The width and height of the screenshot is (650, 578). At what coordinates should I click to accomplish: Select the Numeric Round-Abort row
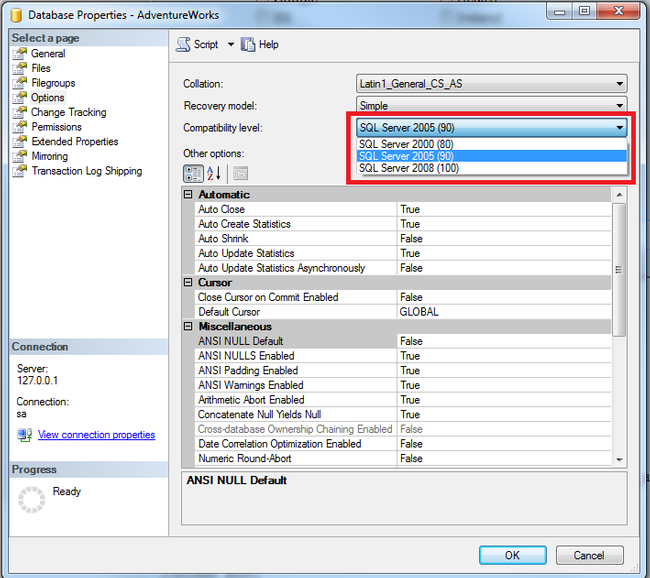point(403,459)
